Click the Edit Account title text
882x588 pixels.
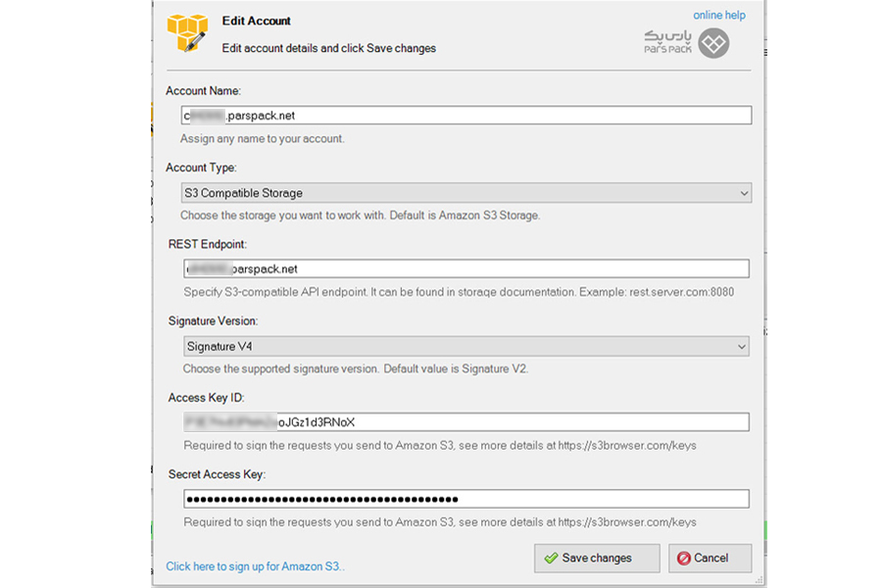256,21
